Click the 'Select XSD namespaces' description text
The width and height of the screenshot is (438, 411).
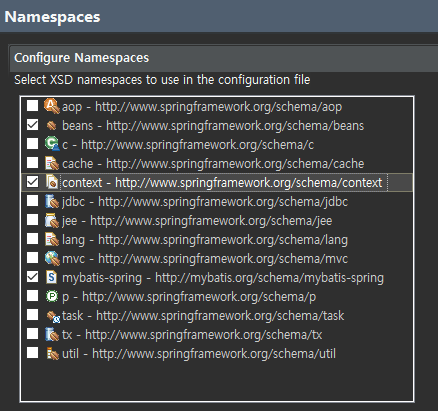pyautogui.click(x=162, y=80)
